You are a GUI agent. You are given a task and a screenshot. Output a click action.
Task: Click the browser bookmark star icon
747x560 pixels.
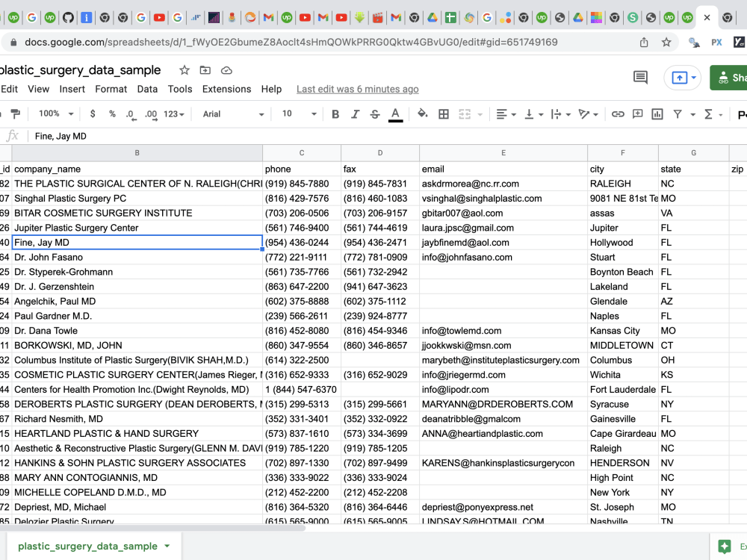(666, 43)
